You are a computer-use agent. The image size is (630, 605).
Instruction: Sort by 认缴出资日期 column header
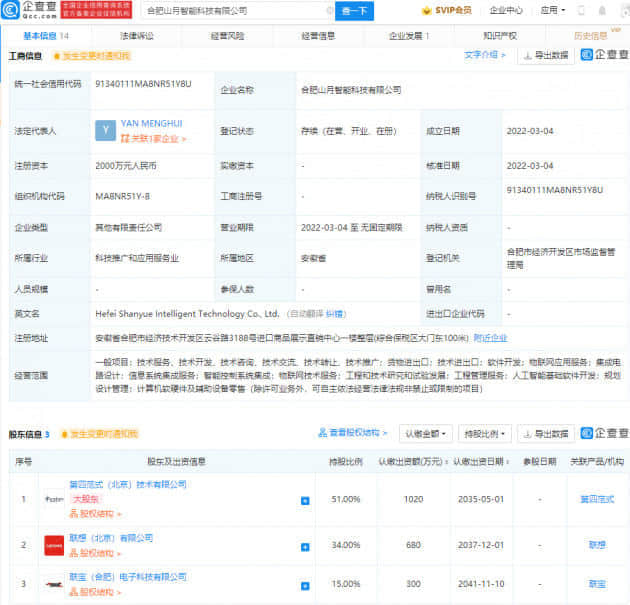pos(481,462)
